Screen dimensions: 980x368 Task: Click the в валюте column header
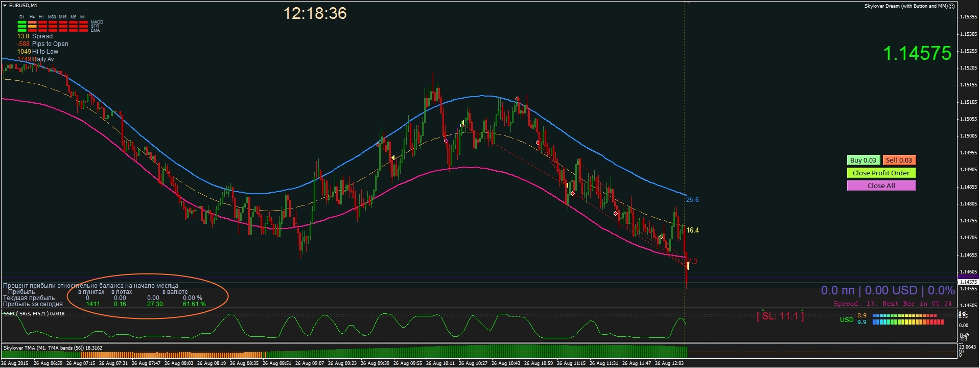pos(175,292)
